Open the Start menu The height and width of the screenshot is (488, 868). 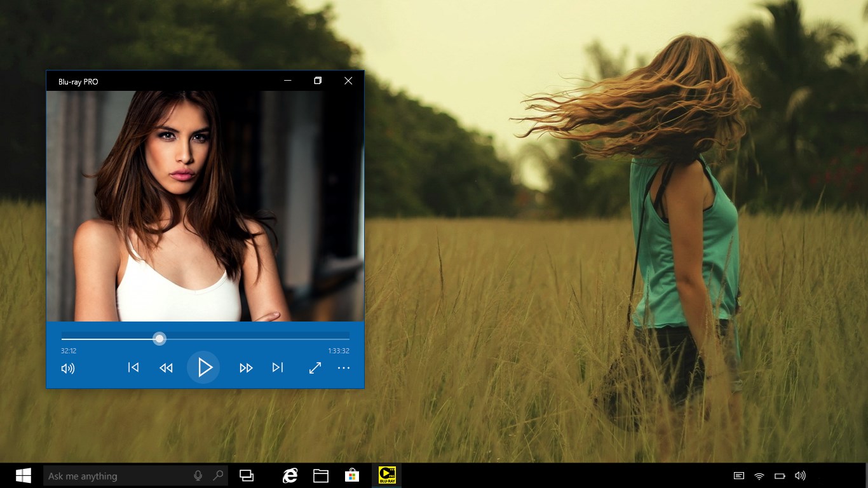24,475
